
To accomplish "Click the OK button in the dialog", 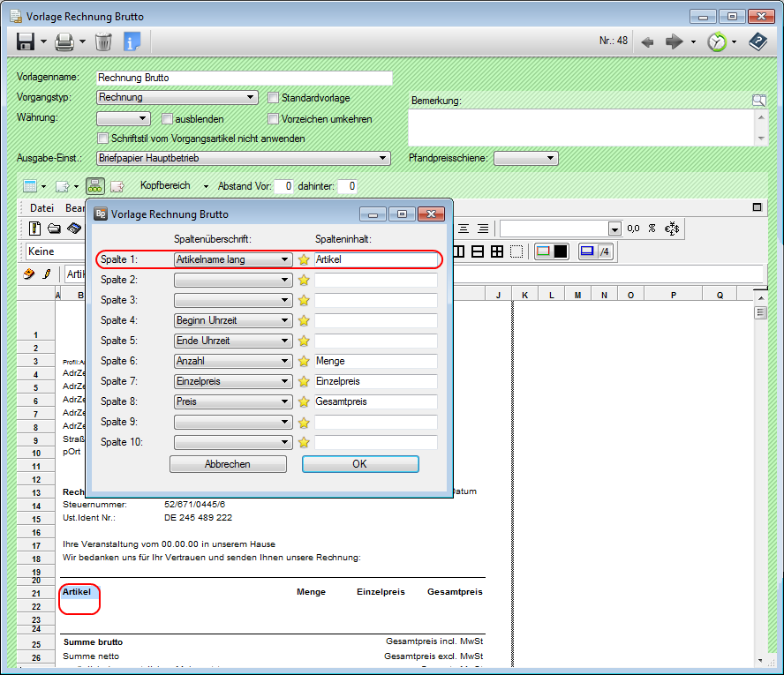I will point(359,464).
